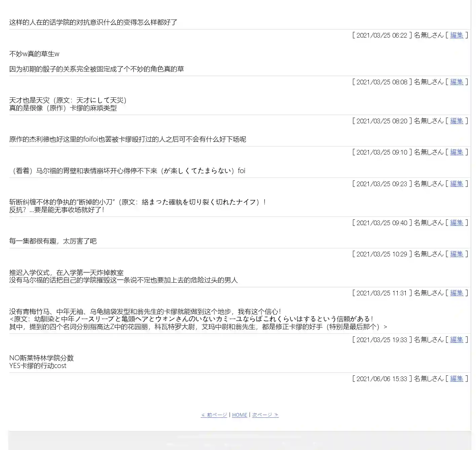Edit the comment posted at 08:20
Viewport: 476px width, 450px height.
pos(457,121)
